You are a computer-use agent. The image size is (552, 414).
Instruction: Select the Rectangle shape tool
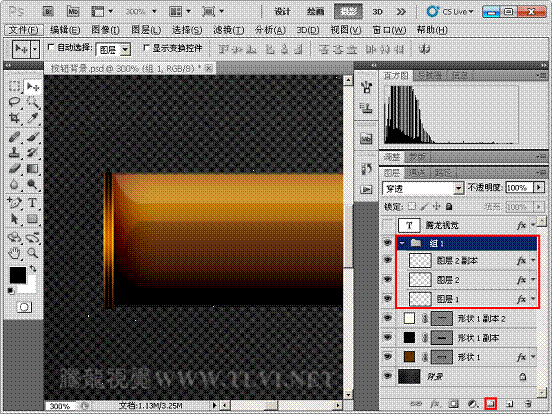33,219
